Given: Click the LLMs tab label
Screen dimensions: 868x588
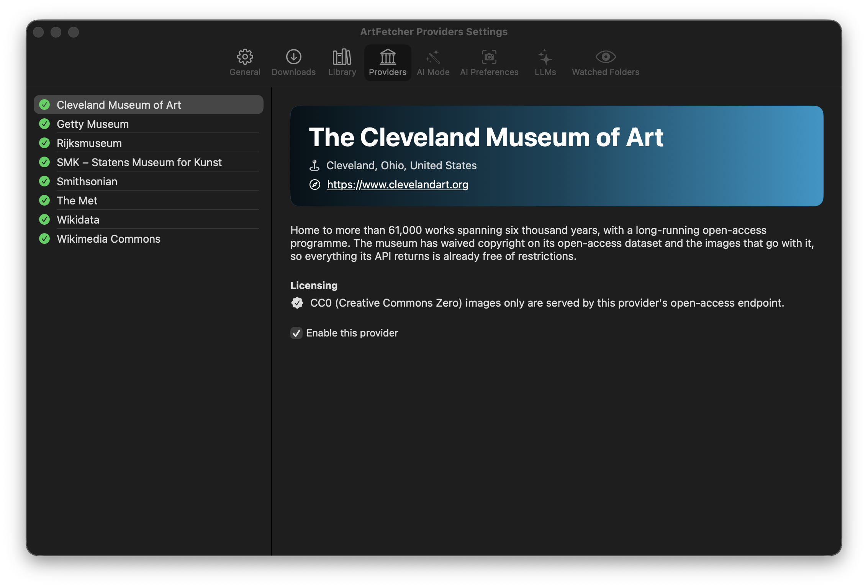Looking at the screenshot, I should pyautogui.click(x=545, y=72).
